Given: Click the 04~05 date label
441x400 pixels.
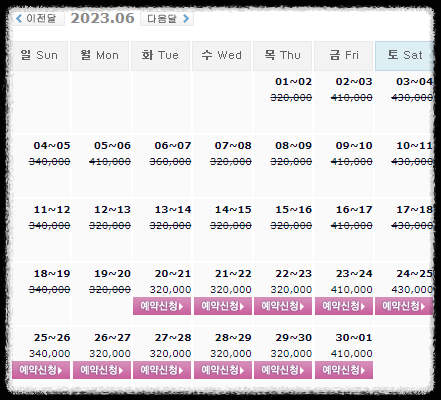Looking at the screenshot, I should point(52,146).
